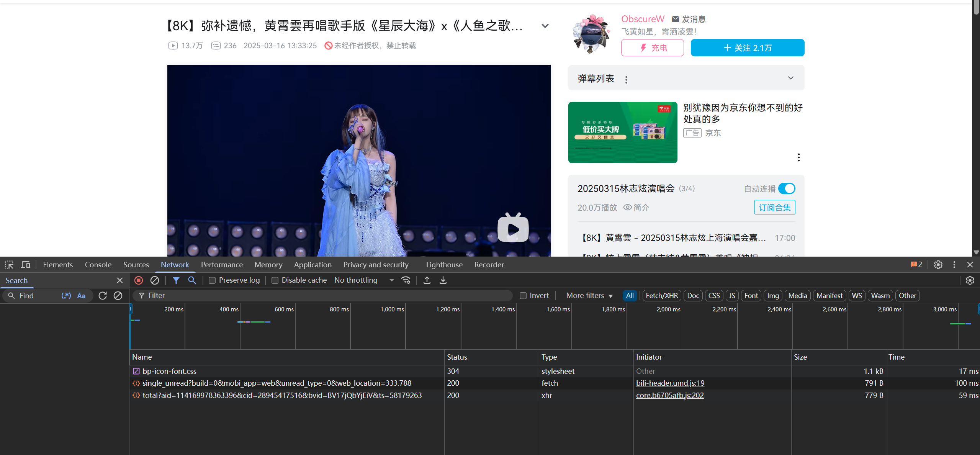
Task: Expand the More filters dropdown
Action: tap(589, 296)
